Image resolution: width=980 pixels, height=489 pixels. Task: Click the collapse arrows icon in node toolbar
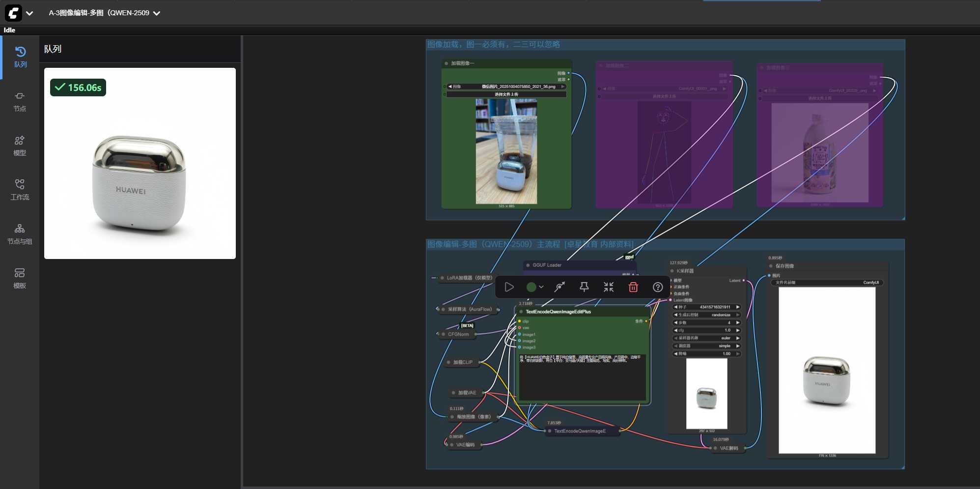pos(609,287)
